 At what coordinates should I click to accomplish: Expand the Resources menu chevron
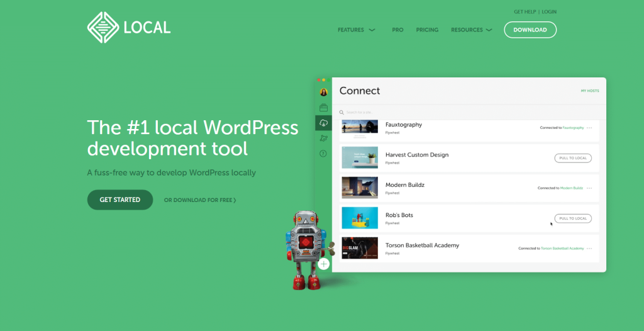pos(489,30)
